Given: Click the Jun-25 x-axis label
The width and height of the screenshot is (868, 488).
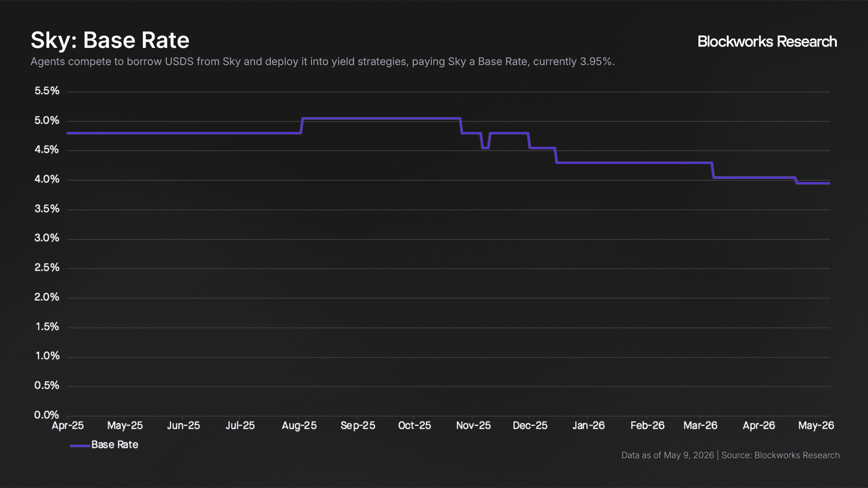Looking at the screenshot, I should [x=184, y=426].
